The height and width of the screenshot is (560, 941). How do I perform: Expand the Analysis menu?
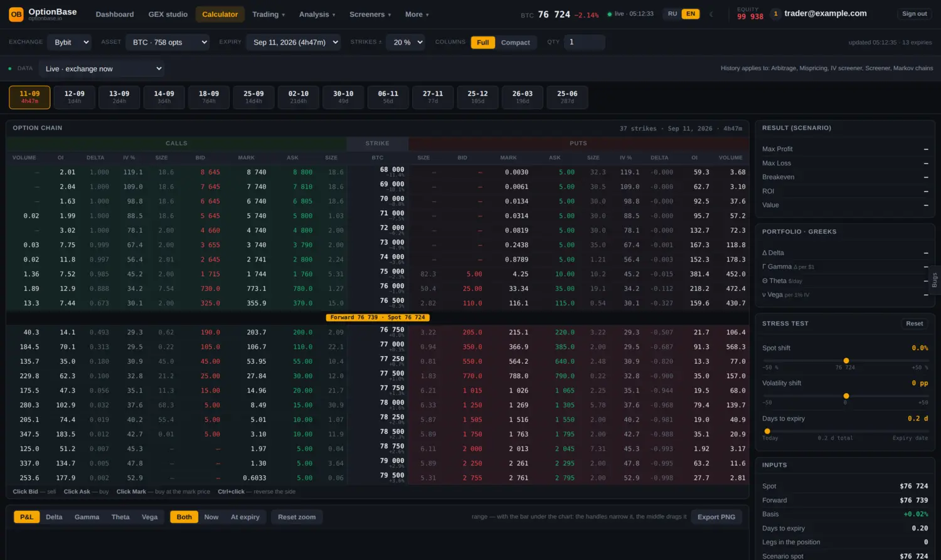(x=317, y=14)
